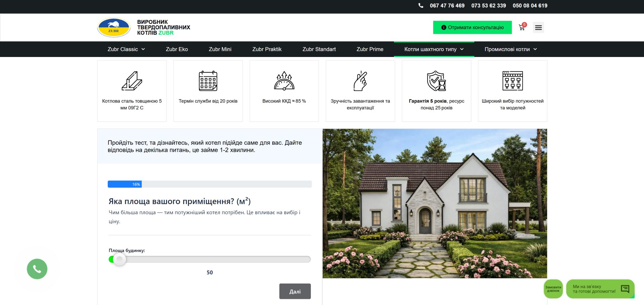This screenshot has width=644, height=305.
Task: Open the Zubr Eko menu item
Action: (177, 49)
